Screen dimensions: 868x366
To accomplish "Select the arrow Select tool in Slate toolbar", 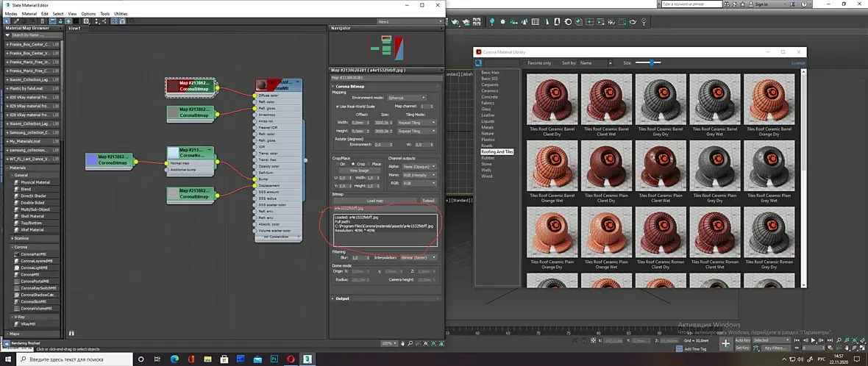I will [x=7, y=21].
